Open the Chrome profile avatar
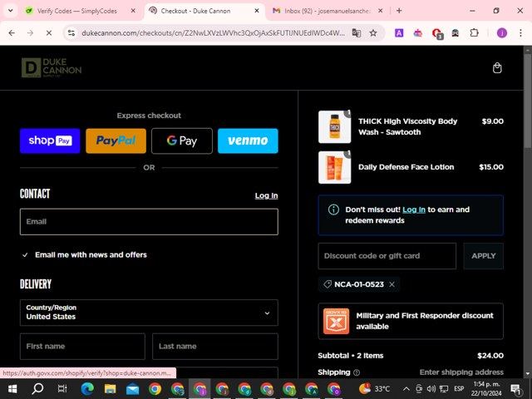Viewport: 532px width, 399px height. coord(502,33)
